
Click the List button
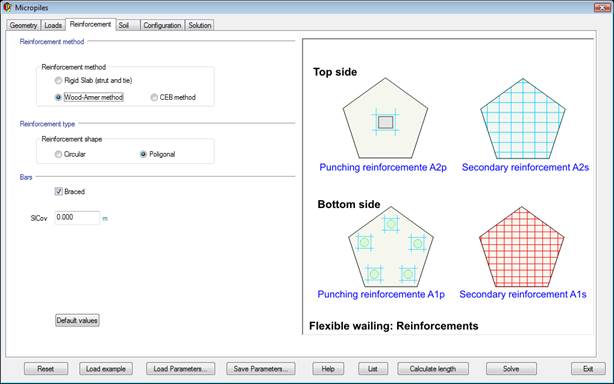point(373,369)
